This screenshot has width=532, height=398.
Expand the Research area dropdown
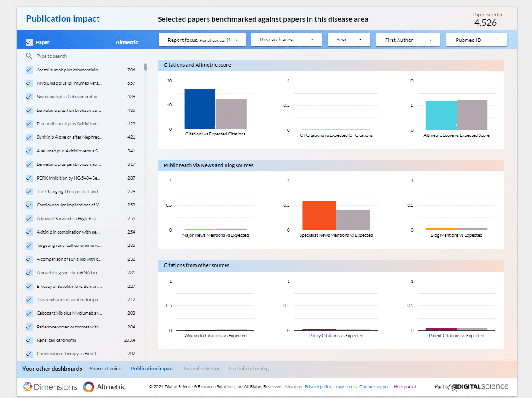click(287, 40)
